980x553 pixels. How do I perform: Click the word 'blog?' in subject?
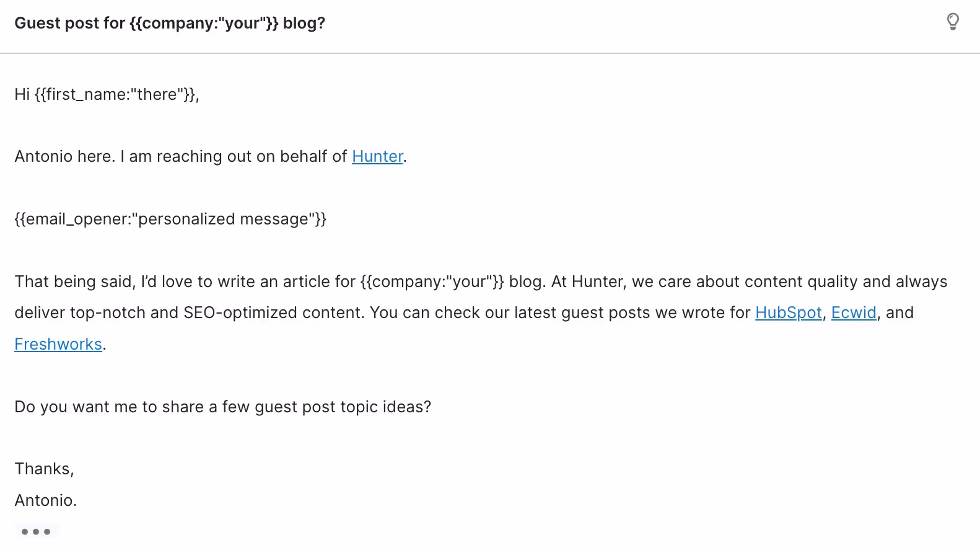(304, 23)
